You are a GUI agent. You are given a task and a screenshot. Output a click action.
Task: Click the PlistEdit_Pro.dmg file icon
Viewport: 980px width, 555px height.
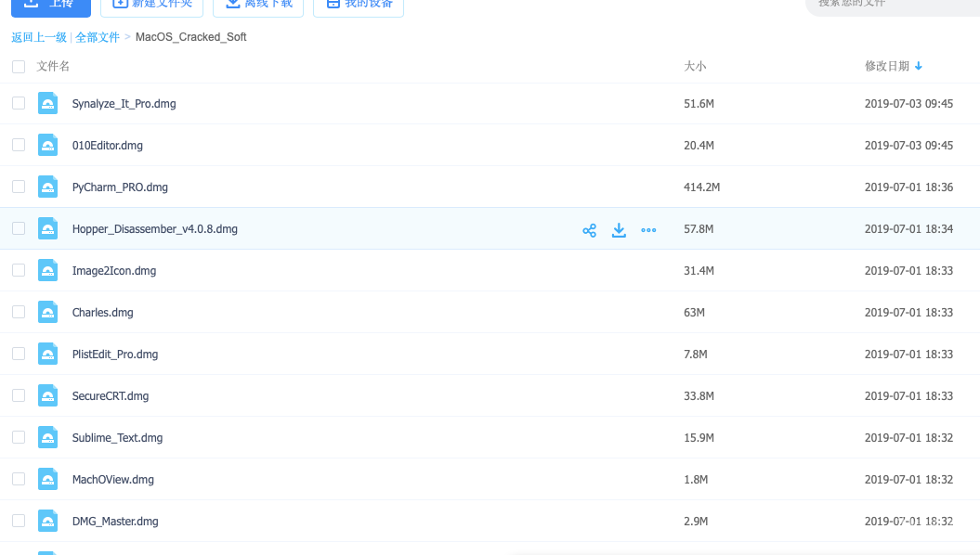(x=47, y=355)
